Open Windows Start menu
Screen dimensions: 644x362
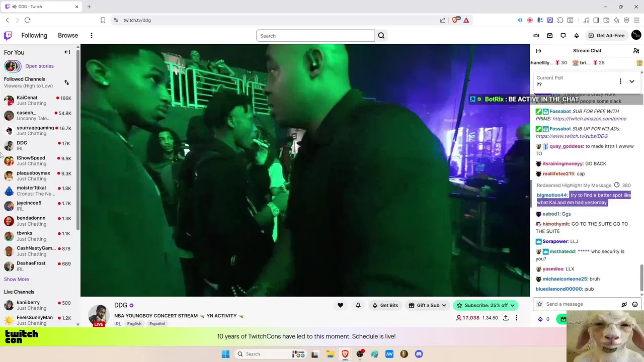[x=225, y=354]
